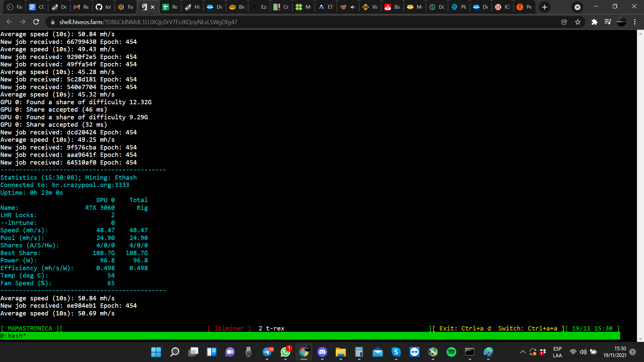Viewport: 644px width, 362px height.
Task: Open the Windows Start menu
Action: (x=156, y=352)
